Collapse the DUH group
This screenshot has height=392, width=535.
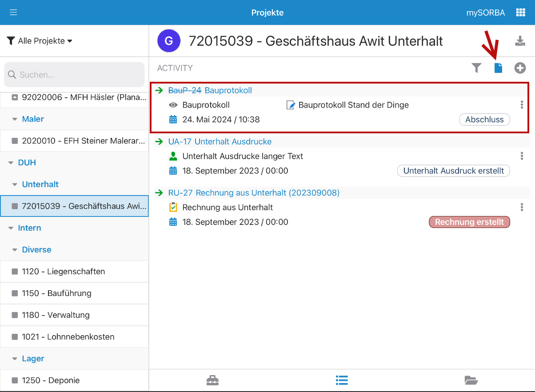(x=11, y=163)
